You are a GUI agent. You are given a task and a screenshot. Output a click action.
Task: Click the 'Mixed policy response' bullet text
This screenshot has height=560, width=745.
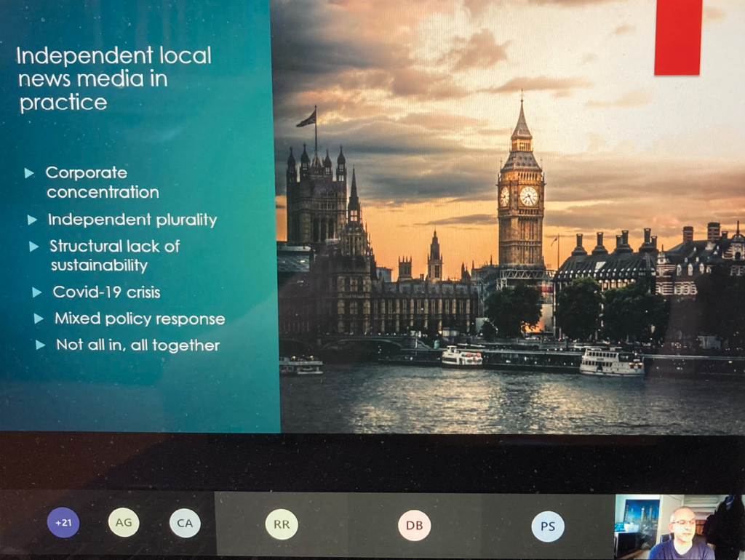point(140,319)
